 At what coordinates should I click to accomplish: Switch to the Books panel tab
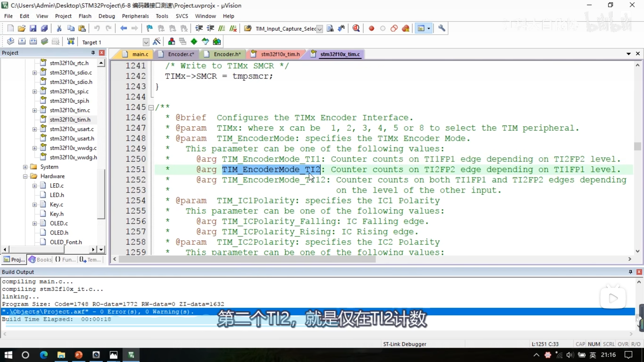click(40, 260)
